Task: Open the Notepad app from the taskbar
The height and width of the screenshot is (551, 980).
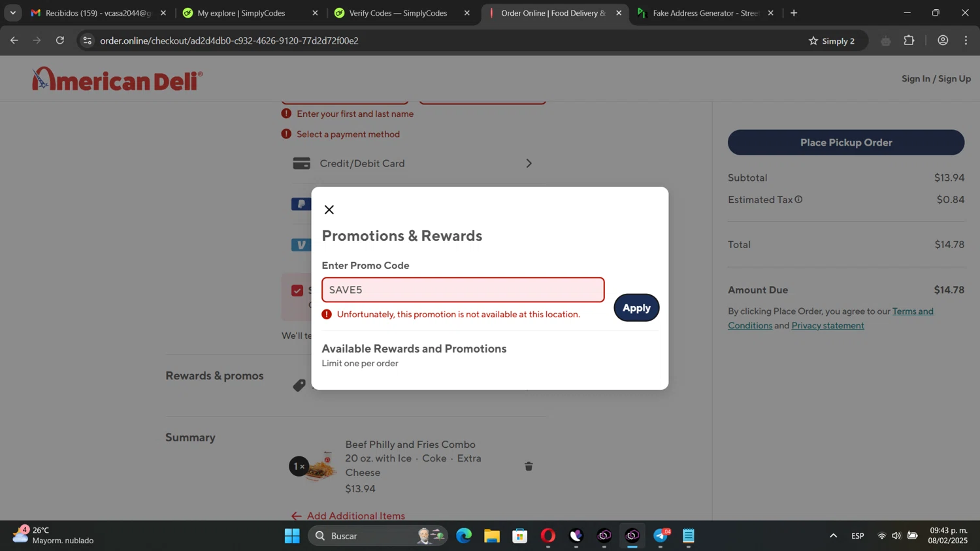Action: coord(689,536)
